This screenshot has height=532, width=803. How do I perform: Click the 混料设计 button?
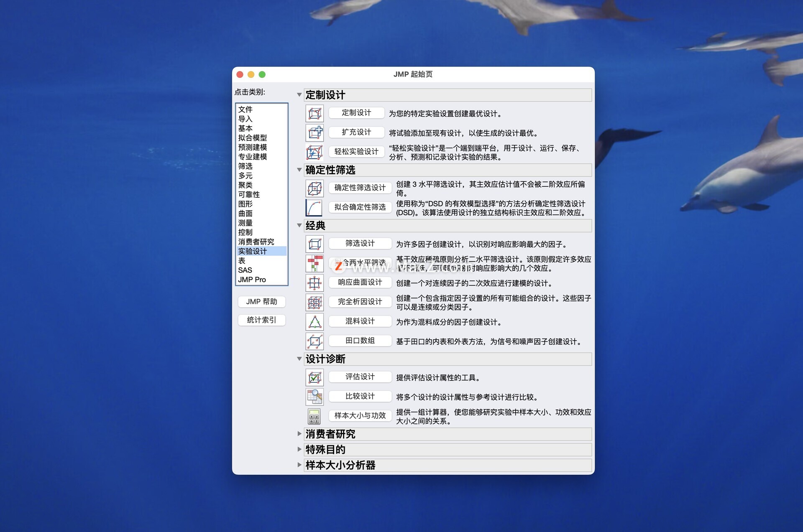pyautogui.click(x=360, y=321)
